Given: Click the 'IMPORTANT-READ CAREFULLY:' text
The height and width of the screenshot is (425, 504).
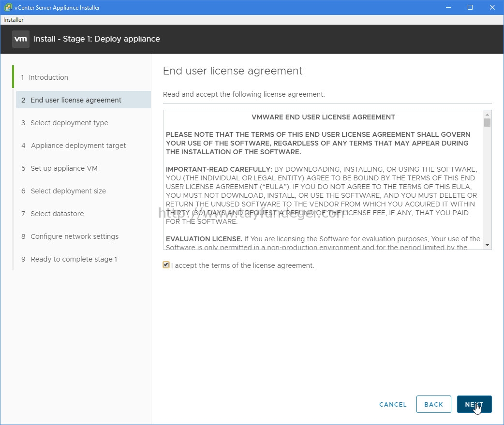Looking at the screenshot, I should pyautogui.click(x=219, y=169).
